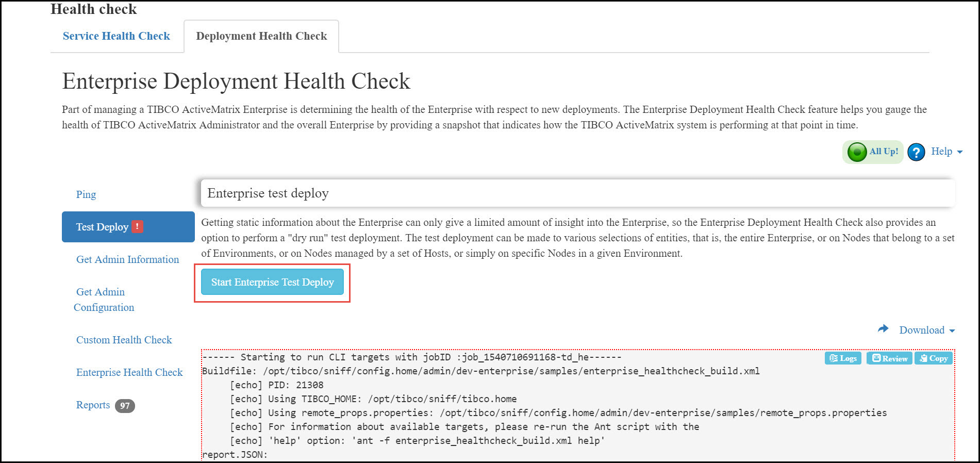This screenshot has height=463, width=980.
Task: Click the share arrow icon beside Download
Action: [883, 329]
